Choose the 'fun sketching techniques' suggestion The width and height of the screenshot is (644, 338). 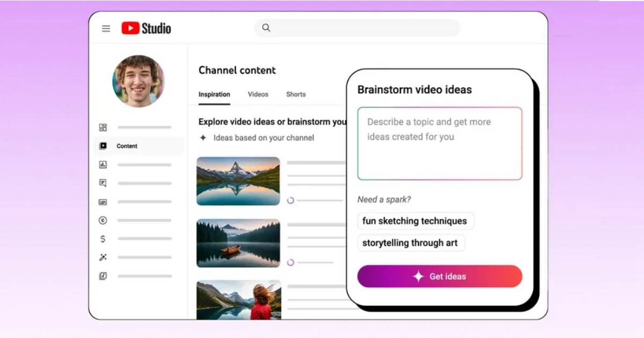point(415,221)
